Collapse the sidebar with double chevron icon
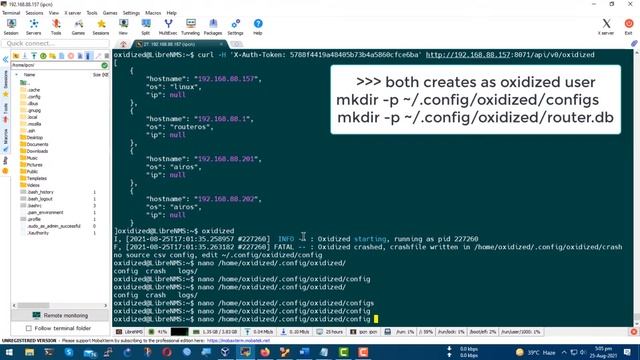The width and height of the screenshot is (640, 360). coord(5,60)
